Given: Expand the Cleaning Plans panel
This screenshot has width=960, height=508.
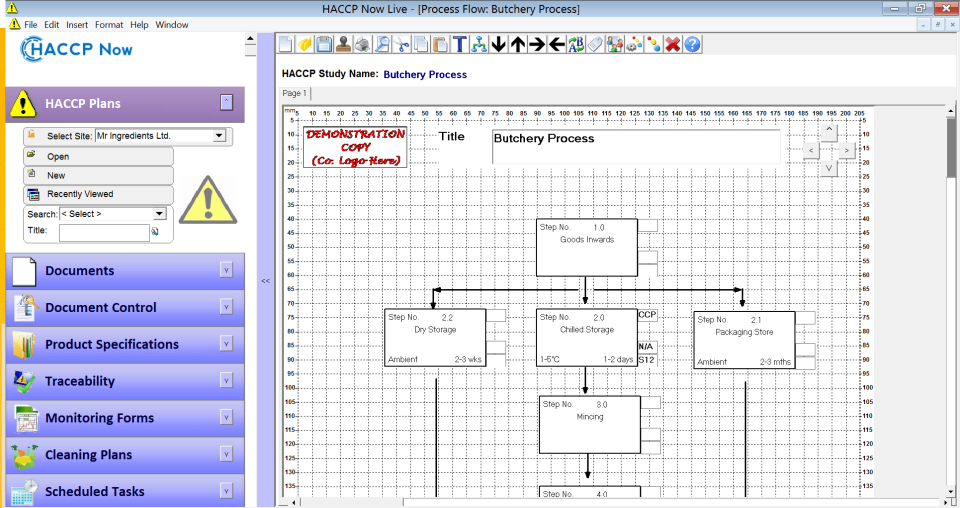Looking at the screenshot, I should [227, 454].
